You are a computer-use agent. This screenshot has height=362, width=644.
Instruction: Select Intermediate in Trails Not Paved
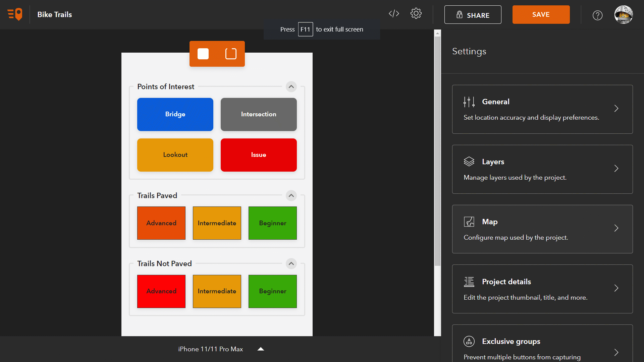coord(217,291)
